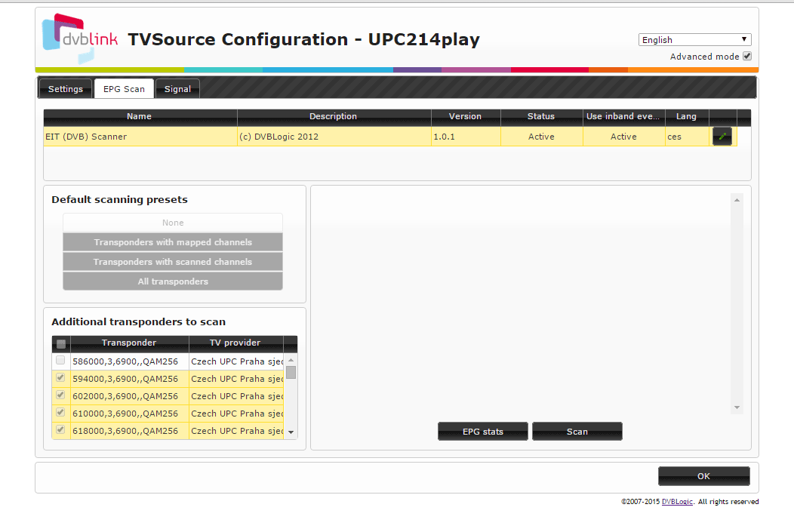Click the scan log scroll-down arrow

tap(737, 407)
